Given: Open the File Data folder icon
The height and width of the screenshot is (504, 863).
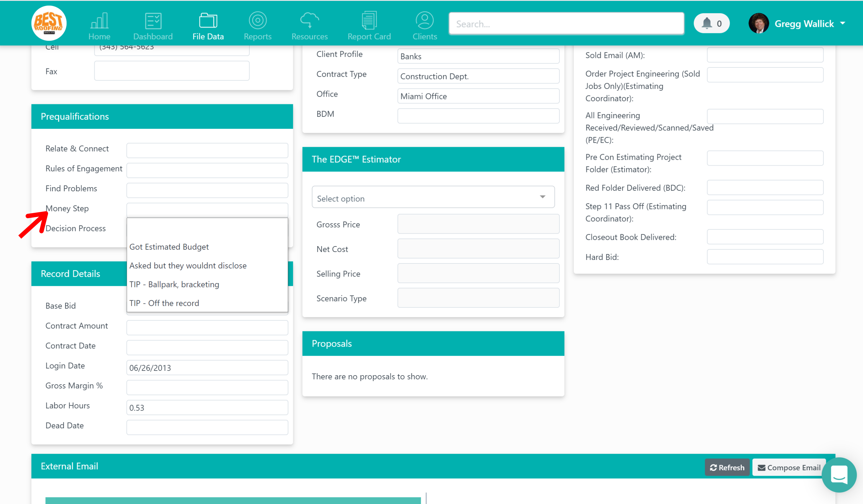Looking at the screenshot, I should coord(208,21).
